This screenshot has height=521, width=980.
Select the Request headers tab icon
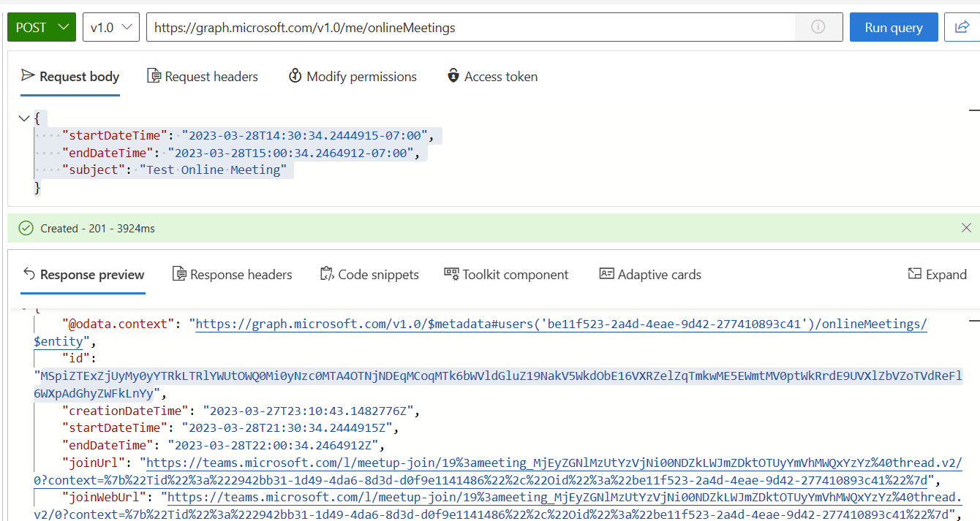154,75
